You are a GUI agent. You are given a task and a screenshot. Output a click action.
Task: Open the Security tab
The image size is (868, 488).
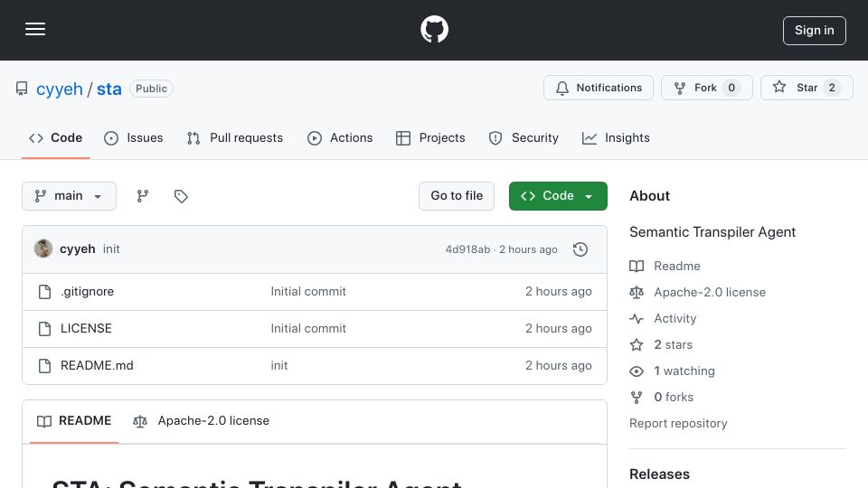click(524, 137)
